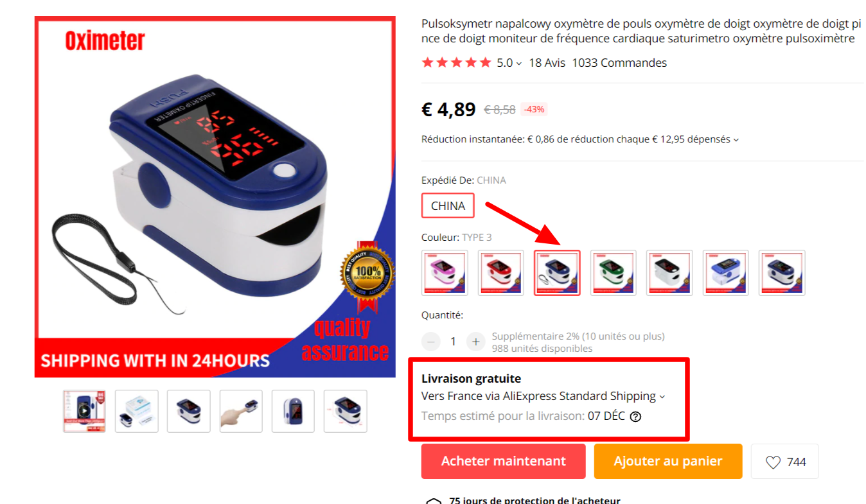Decrease quantity with the minus button

431,342
